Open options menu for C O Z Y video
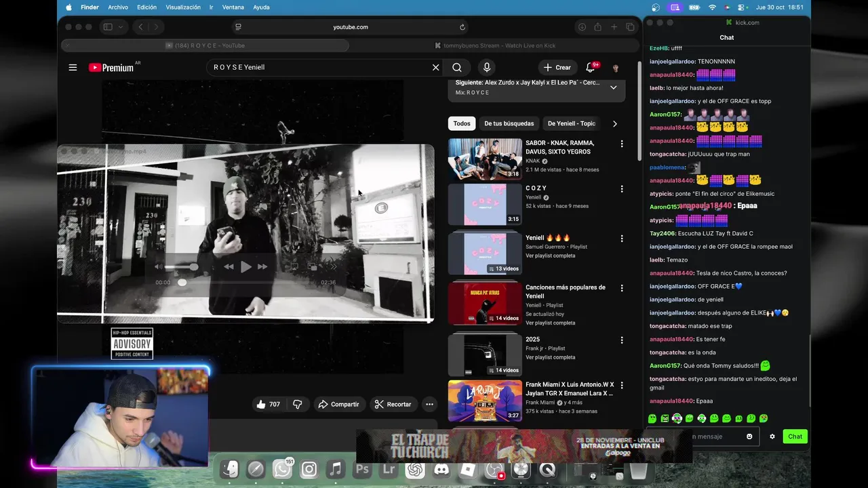The height and width of the screenshot is (488, 868). pyautogui.click(x=622, y=188)
